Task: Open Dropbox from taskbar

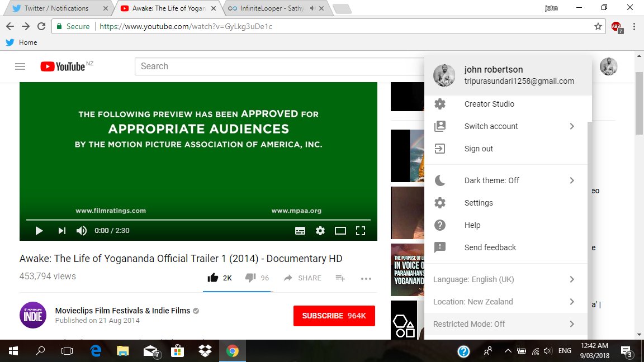Action: [205, 351]
